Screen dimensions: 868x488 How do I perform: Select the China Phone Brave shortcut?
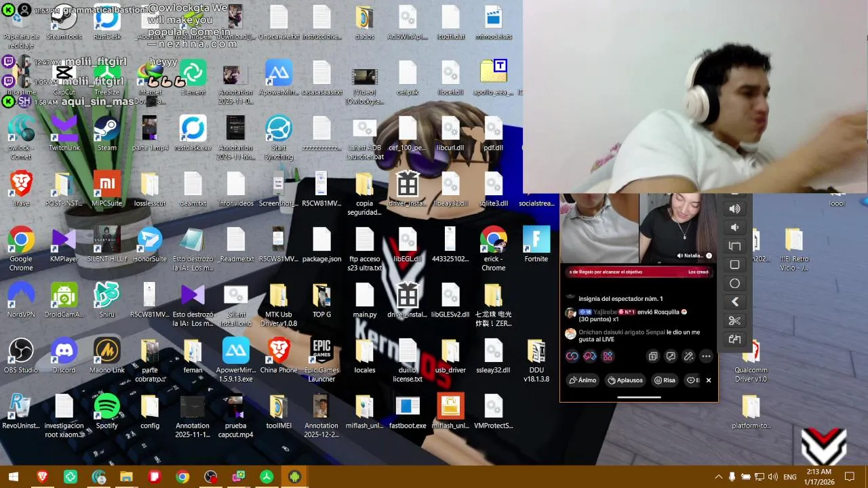(x=279, y=356)
